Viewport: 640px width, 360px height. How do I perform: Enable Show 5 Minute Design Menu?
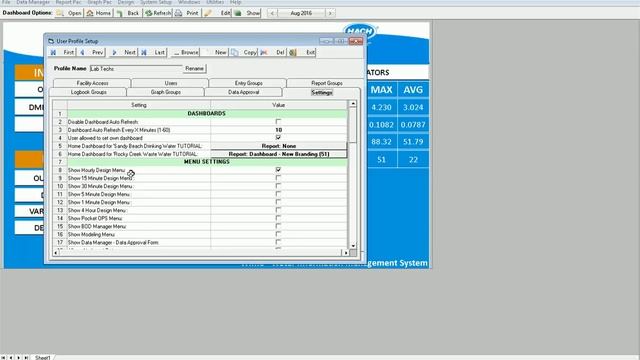point(278,194)
